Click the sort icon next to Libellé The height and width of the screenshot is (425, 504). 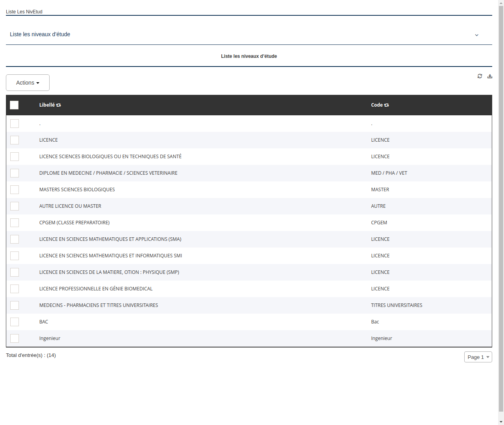[x=58, y=105]
